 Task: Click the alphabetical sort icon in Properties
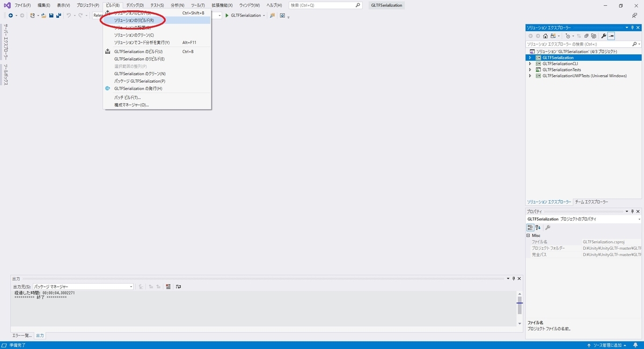click(x=538, y=228)
